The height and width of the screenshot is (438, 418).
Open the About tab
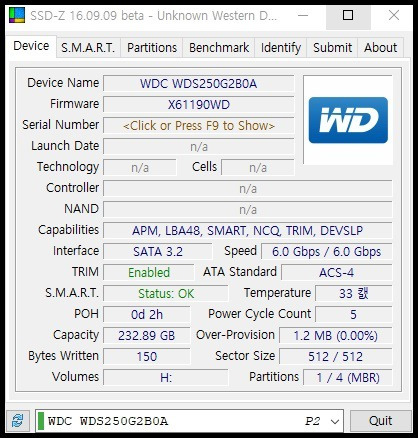tap(380, 47)
